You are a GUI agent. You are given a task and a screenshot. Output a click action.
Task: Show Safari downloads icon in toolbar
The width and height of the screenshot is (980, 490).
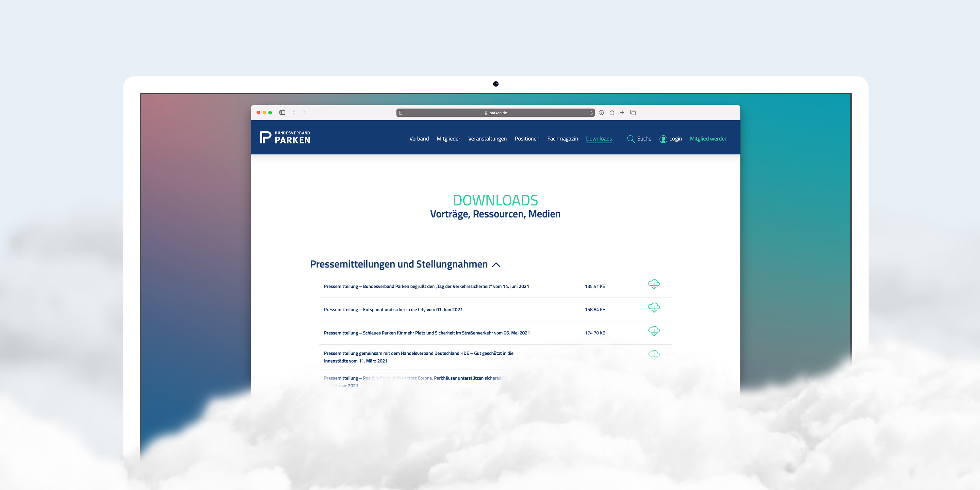(x=601, y=113)
